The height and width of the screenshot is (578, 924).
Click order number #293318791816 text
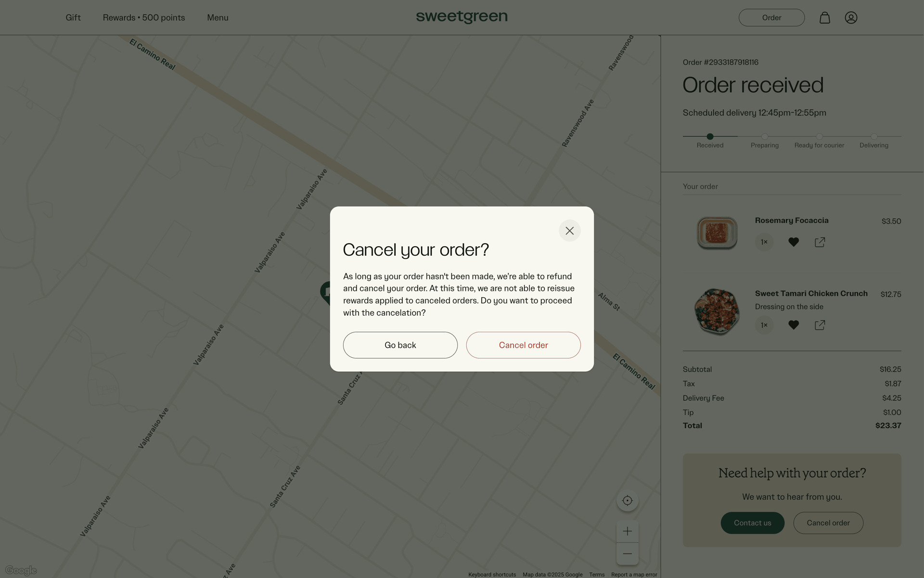coord(720,62)
